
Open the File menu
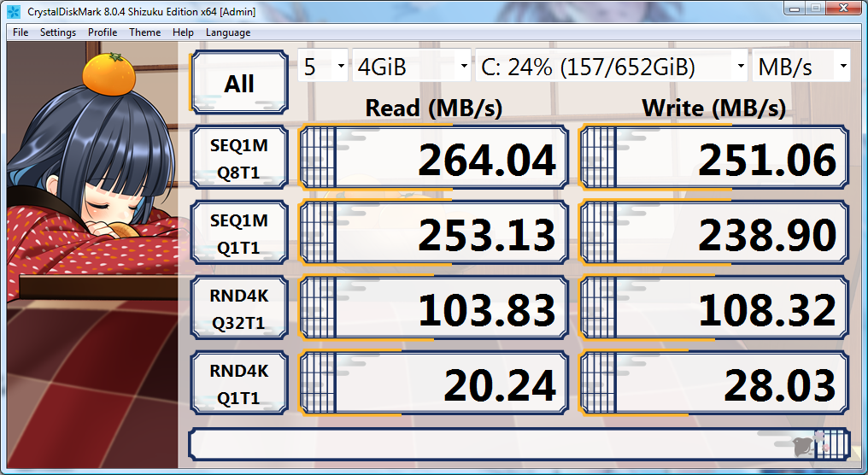click(21, 32)
